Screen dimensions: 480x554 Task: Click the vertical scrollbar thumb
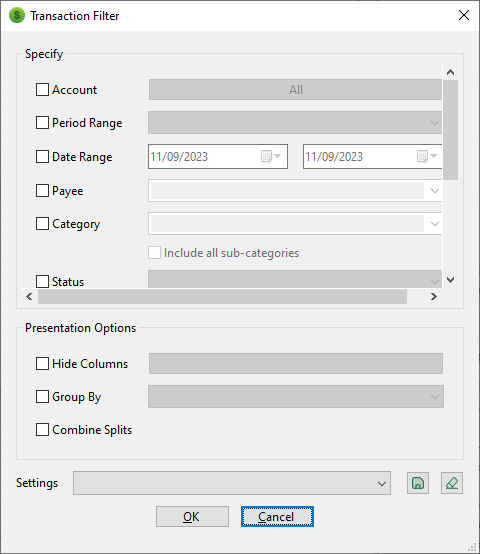pos(450,130)
